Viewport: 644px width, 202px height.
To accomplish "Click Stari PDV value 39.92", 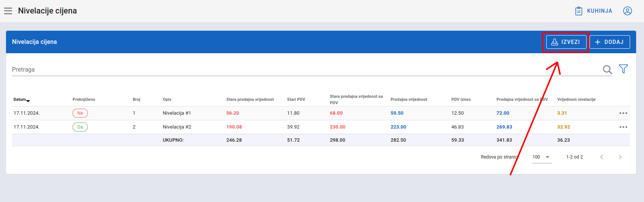I will pyautogui.click(x=293, y=127).
